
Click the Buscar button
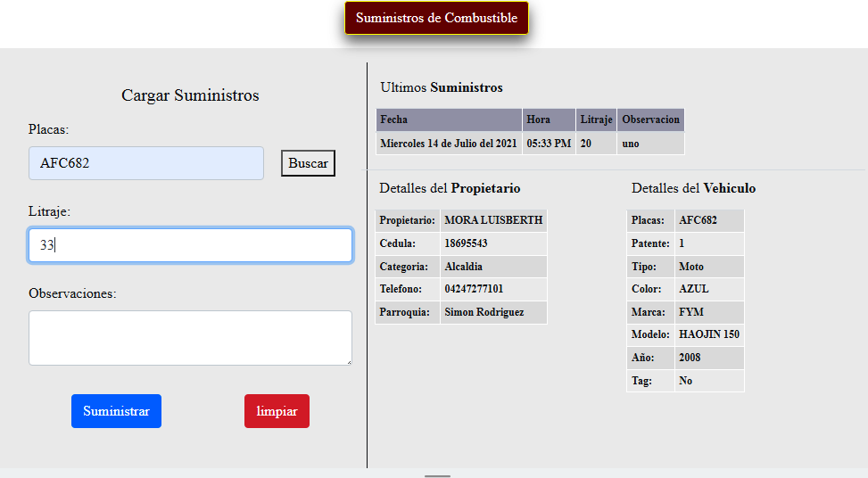(x=308, y=163)
